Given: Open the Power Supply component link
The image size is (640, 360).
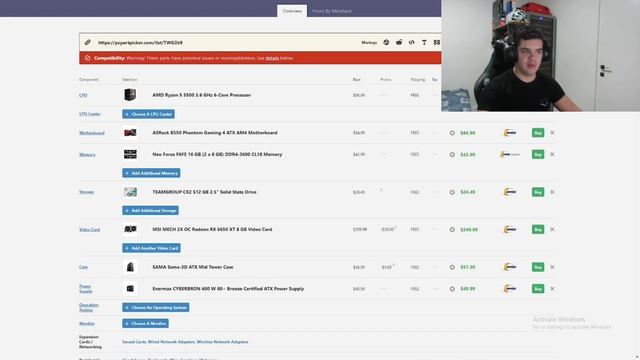Looking at the screenshot, I should (x=85, y=289).
